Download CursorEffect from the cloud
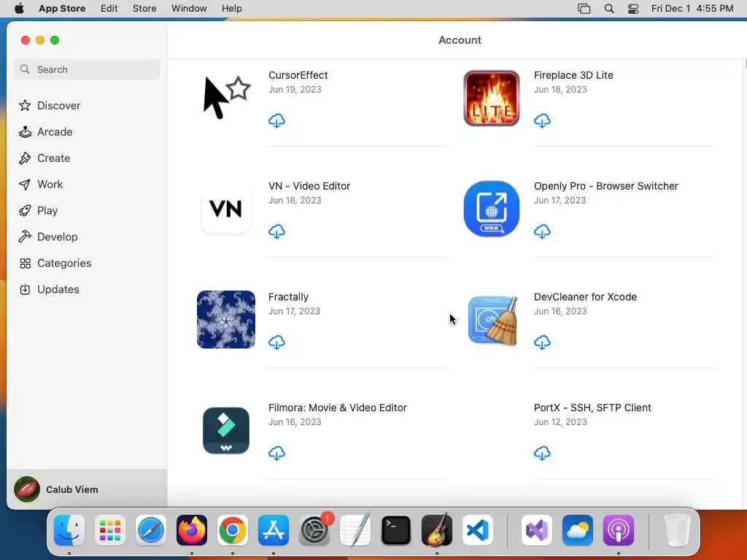 tap(276, 121)
